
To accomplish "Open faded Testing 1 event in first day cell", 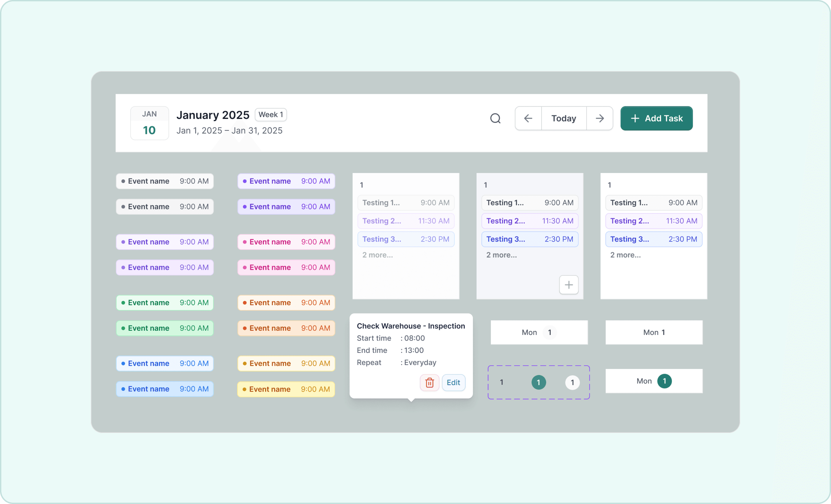I will click(406, 203).
